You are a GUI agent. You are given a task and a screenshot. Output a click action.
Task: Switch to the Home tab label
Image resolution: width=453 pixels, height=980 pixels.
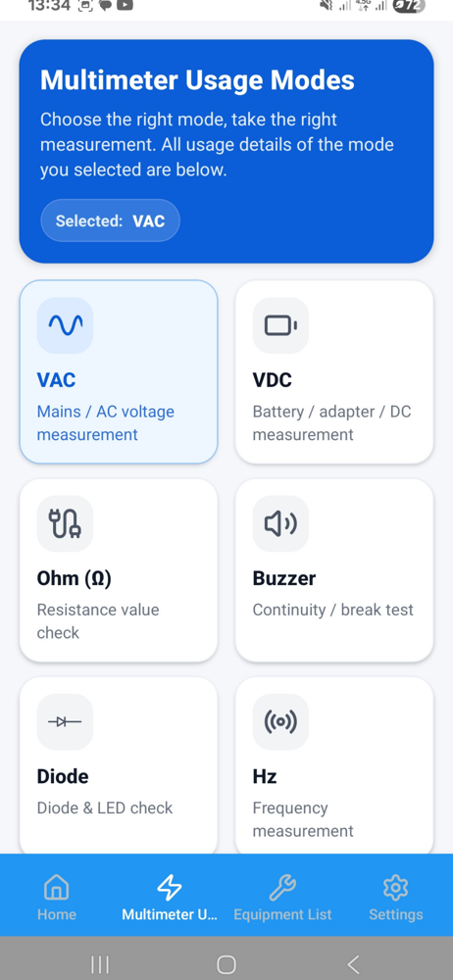tap(56, 914)
